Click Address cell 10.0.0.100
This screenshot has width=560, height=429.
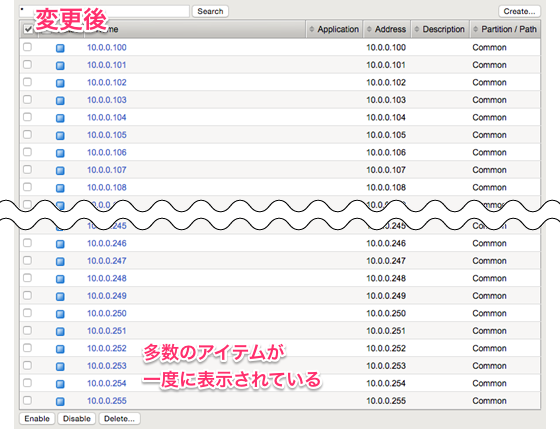[x=386, y=47]
